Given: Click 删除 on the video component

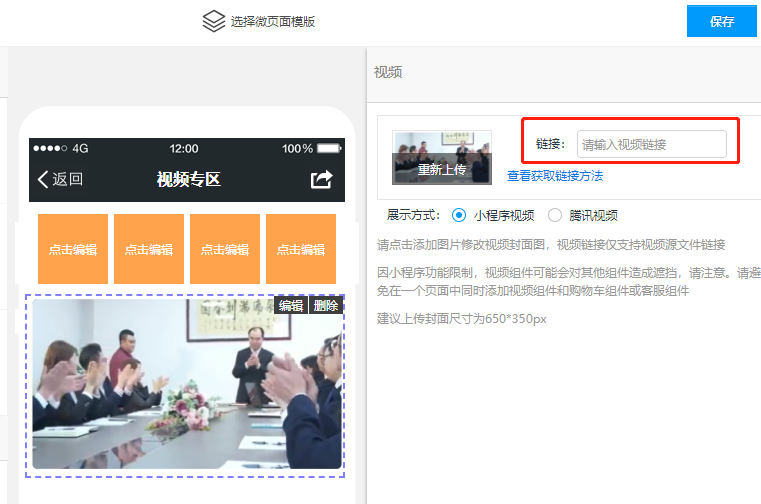Looking at the screenshot, I should tap(326, 305).
